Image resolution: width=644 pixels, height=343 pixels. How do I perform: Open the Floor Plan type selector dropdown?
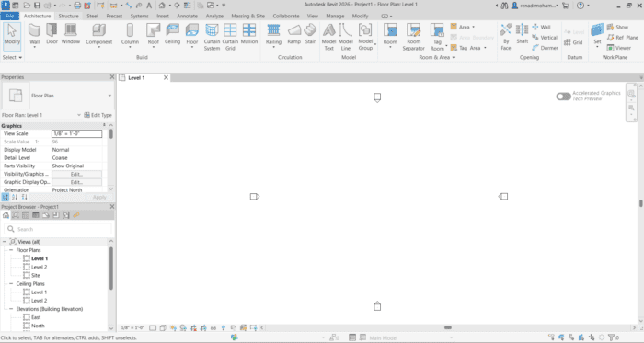tap(109, 96)
